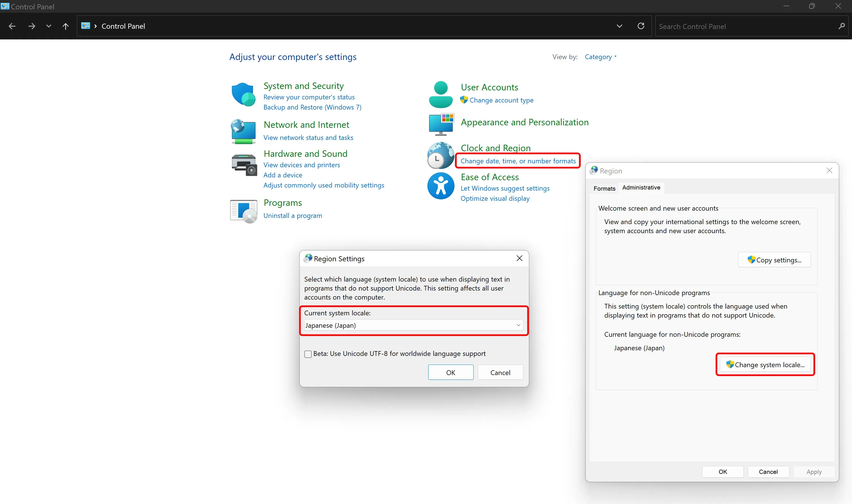
Task: Click the Network and Internet globe icon
Action: point(243,131)
